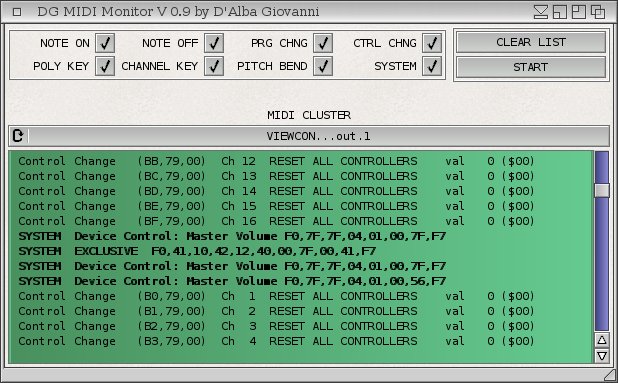Toggle the SYSTEM messages checkbox
618x383 pixels.
tap(432, 66)
